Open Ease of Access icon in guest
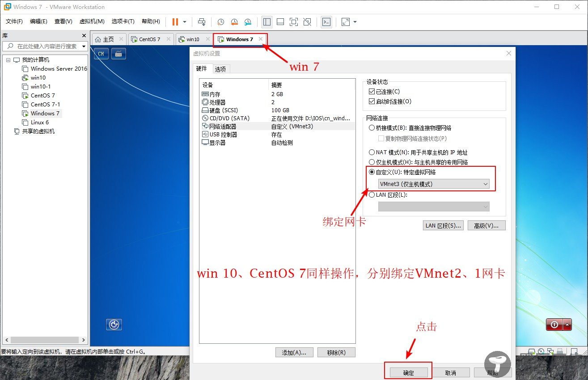Screen dimensions: 588x380 coord(114,325)
